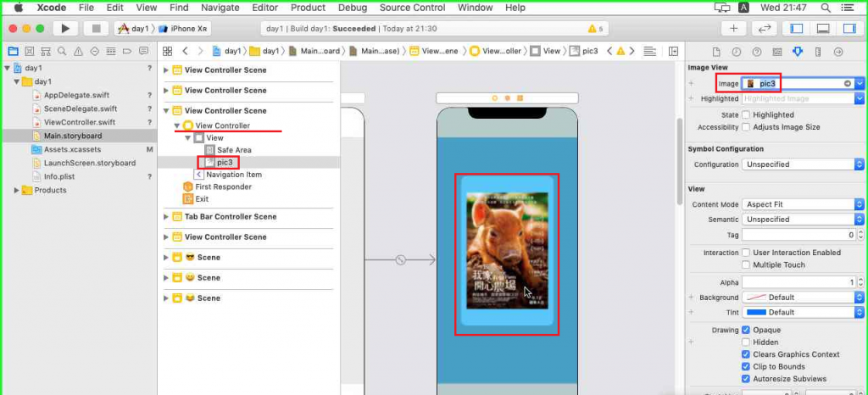This screenshot has height=395, width=868.
Task: Run the project with the Play button
Action: click(65, 28)
